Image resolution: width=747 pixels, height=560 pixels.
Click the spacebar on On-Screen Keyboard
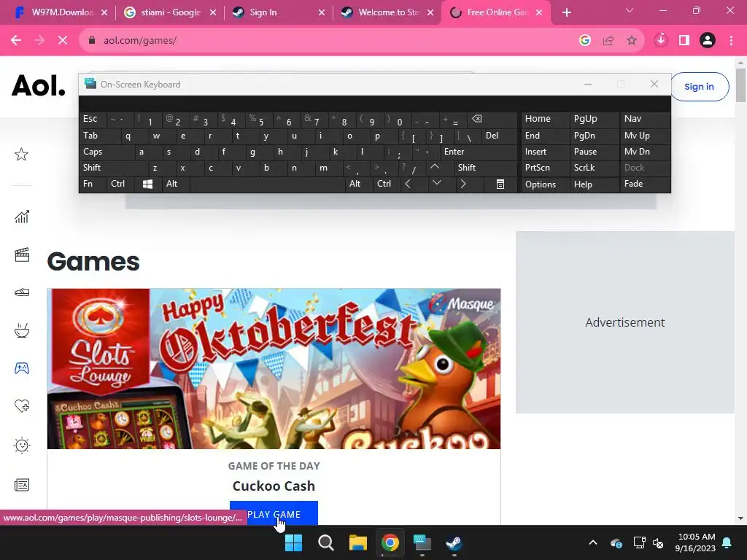tap(267, 184)
